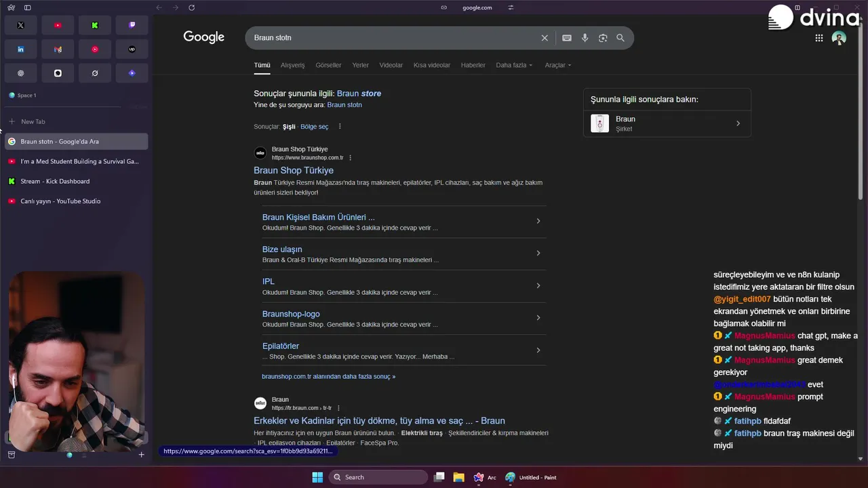868x488 pixels.
Task: Click the google.com address bar
Action: [x=477, y=7]
